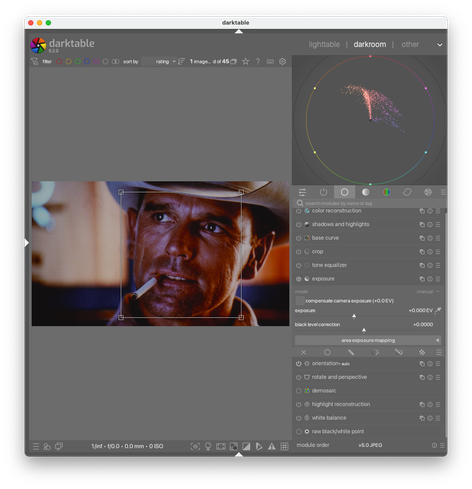The image size is (472, 489).
Task: Expand the tone equalizer module
Action: 329,265
